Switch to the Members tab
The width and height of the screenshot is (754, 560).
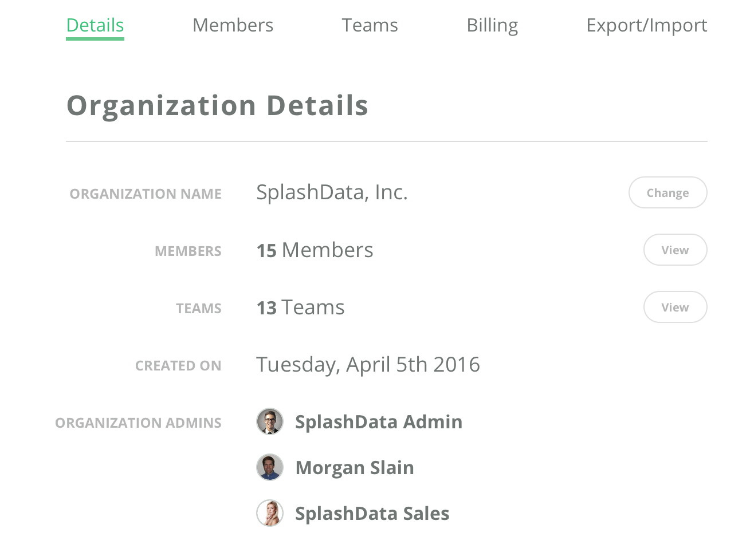click(233, 25)
